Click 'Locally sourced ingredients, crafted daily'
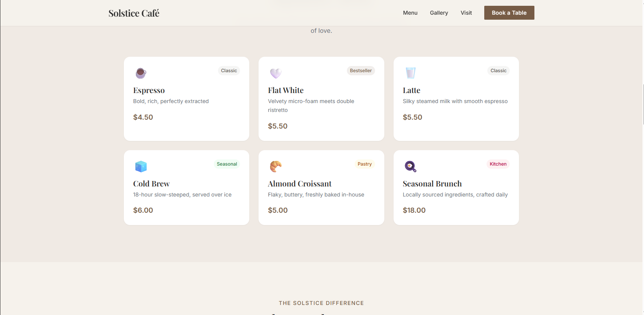The image size is (644, 315). click(x=455, y=195)
